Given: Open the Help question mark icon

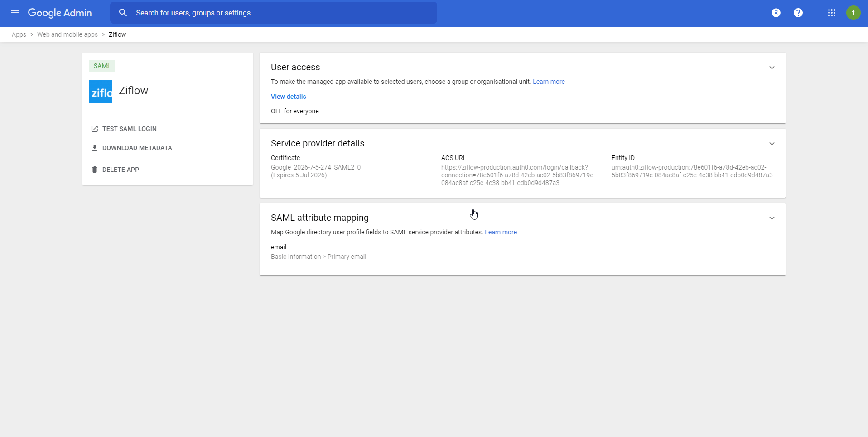Looking at the screenshot, I should tap(798, 13).
